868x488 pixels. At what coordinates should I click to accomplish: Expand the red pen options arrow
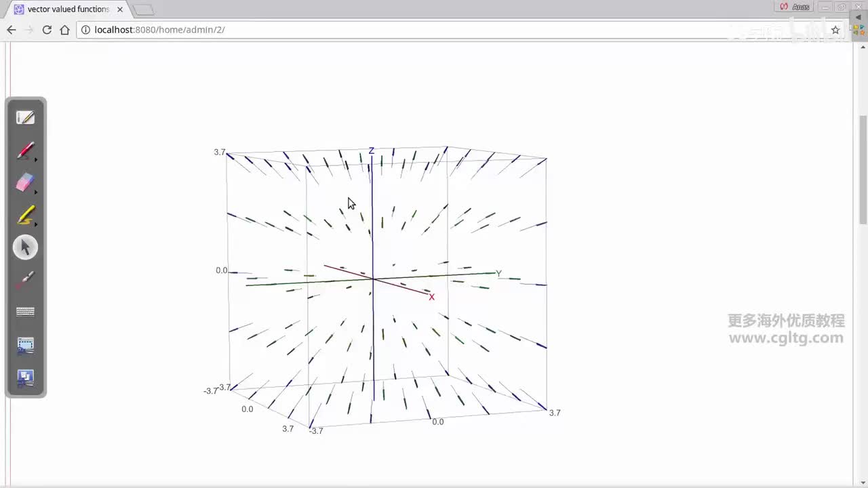click(36, 159)
